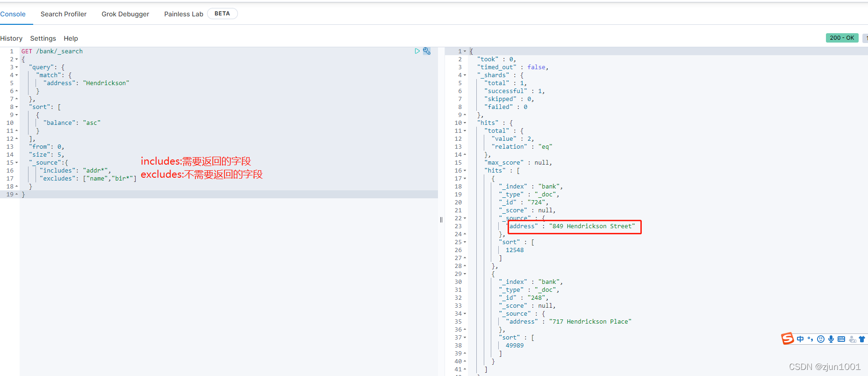868x376 pixels.
Task: Open the Help menu
Action: [x=71, y=38]
